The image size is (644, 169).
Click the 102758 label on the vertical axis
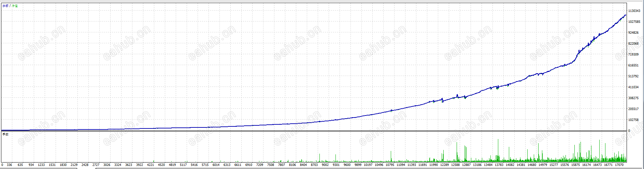pos(633,120)
